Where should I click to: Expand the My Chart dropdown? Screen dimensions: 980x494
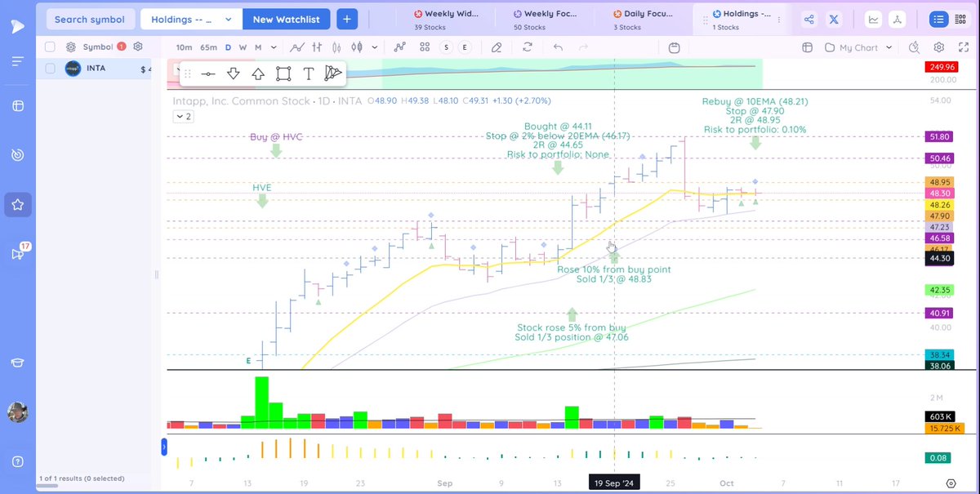pos(860,47)
